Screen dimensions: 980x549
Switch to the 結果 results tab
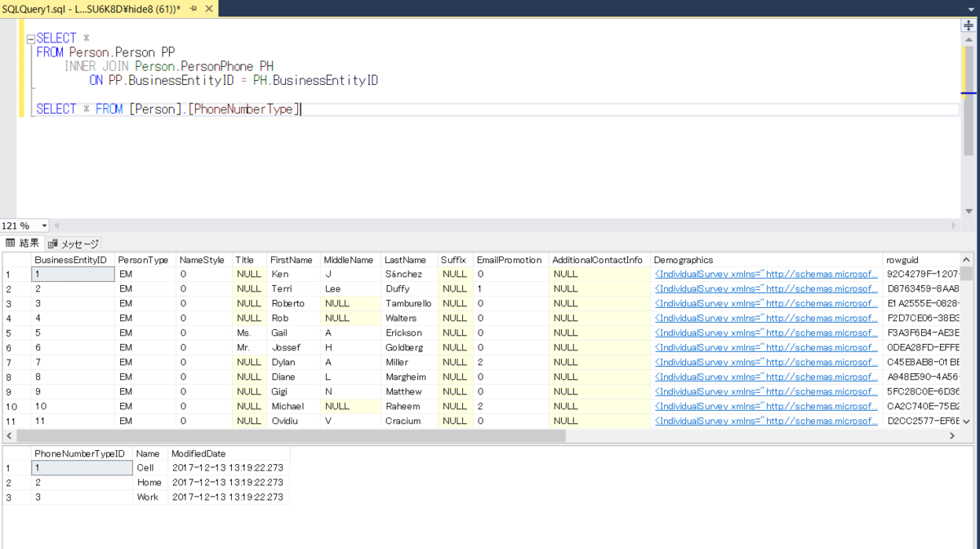pos(23,243)
